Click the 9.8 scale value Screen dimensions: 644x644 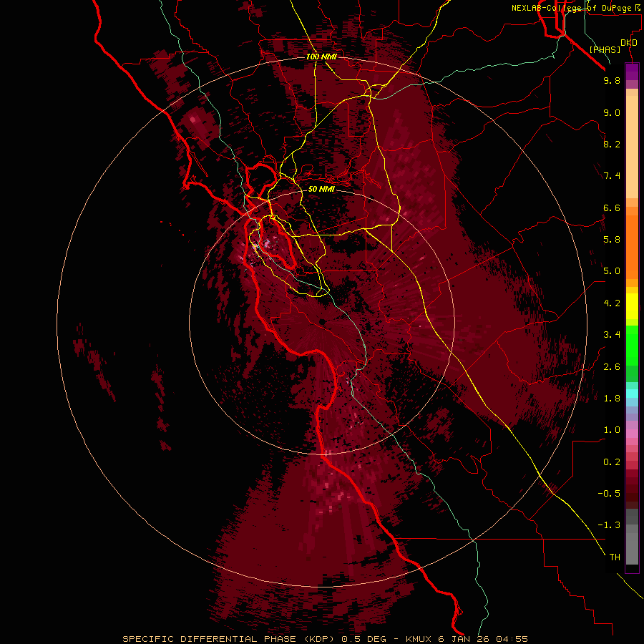[612, 80]
